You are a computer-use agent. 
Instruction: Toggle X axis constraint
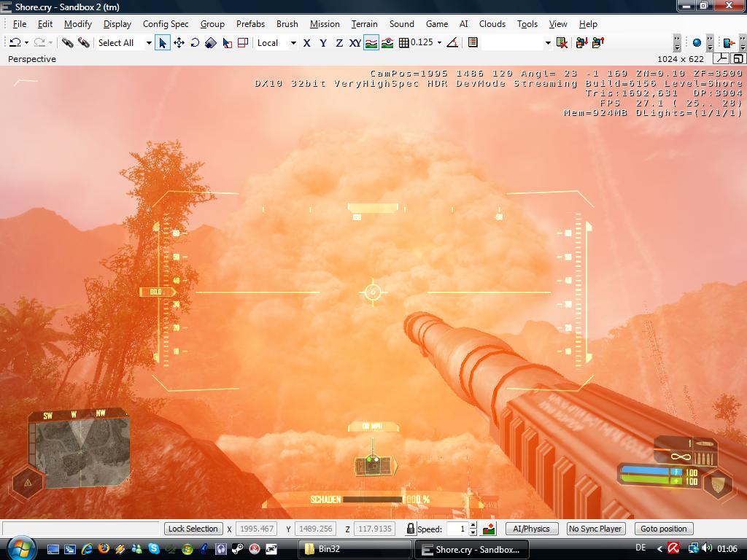[x=306, y=43]
